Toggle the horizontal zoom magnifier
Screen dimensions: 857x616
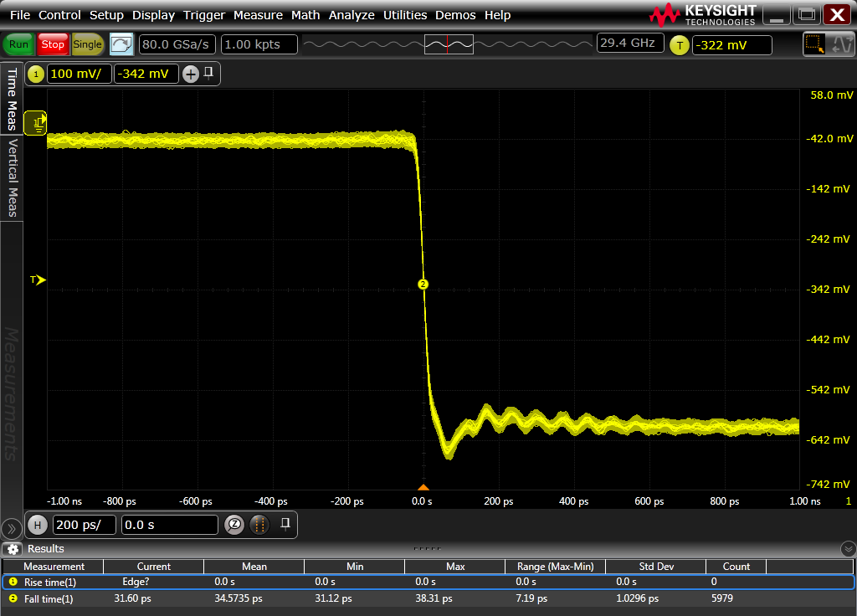click(x=235, y=525)
